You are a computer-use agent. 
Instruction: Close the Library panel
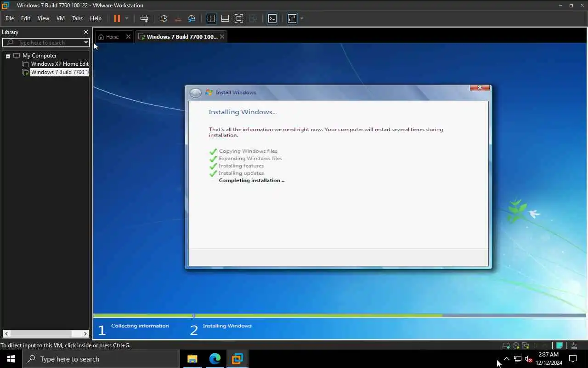pyautogui.click(x=85, y=32)
